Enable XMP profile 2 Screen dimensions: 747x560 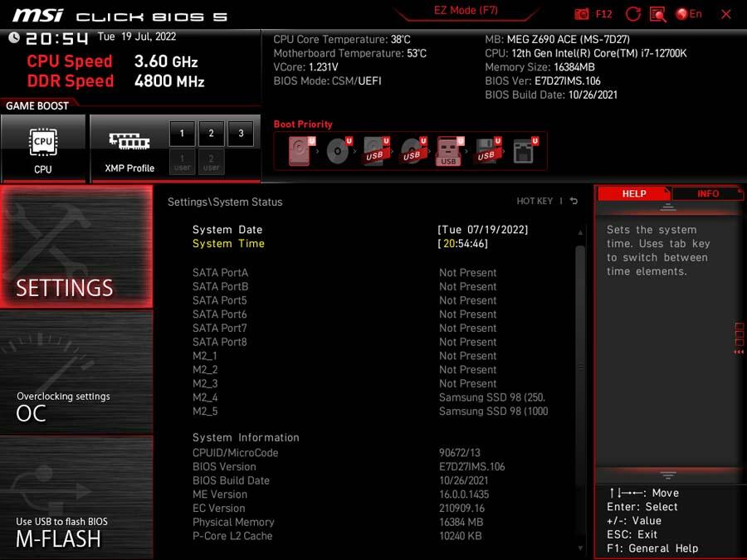click(x=211, y=134)
